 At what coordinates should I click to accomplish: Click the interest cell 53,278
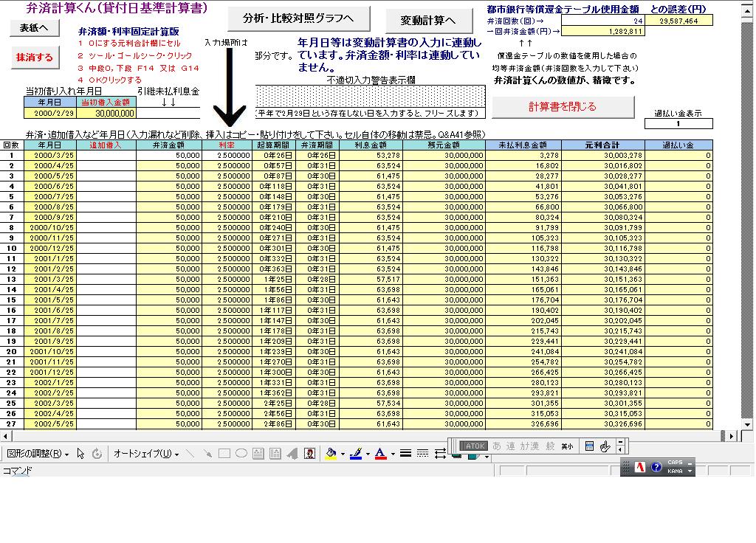pos(371,155)
